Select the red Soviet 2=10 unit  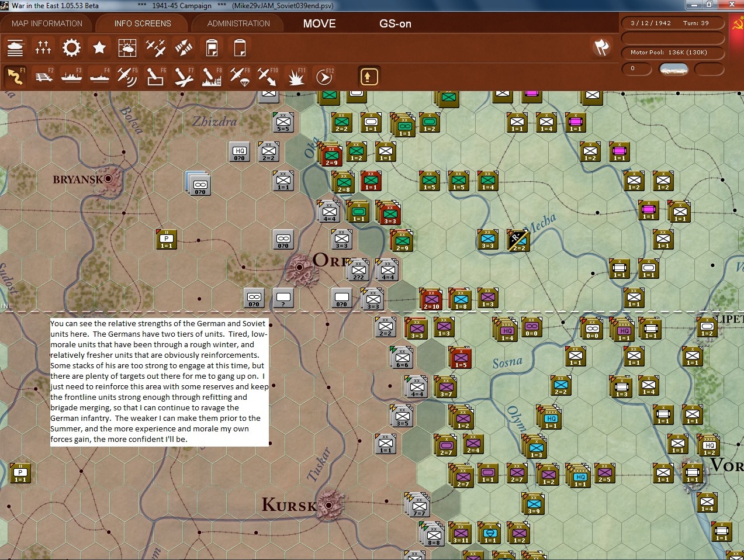click(x=431, y=299)
